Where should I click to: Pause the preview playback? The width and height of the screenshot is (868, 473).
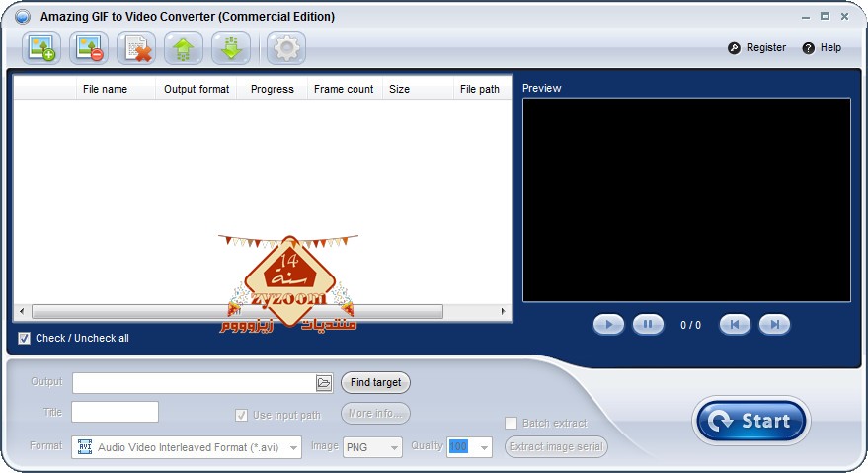[648, 325]
